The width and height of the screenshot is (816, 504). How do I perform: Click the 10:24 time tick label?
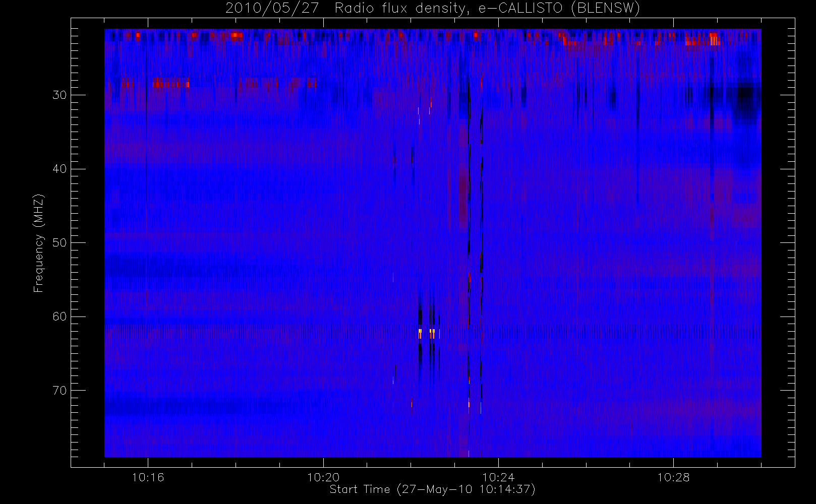click(498, 477)
